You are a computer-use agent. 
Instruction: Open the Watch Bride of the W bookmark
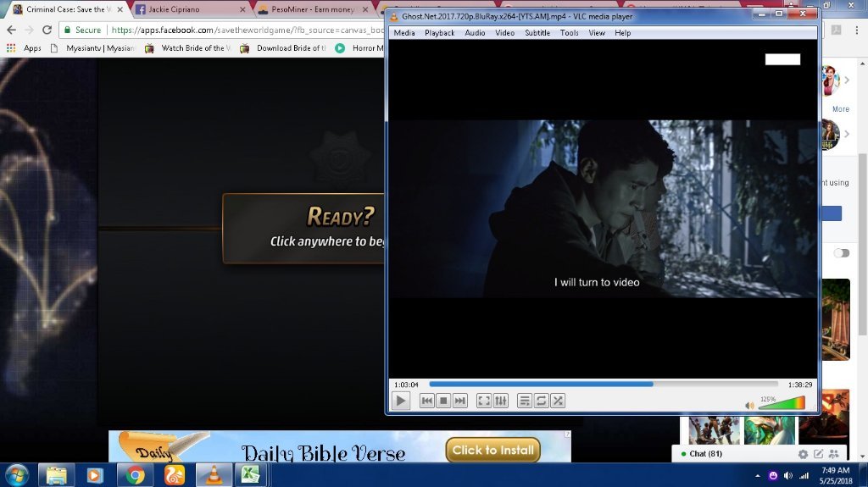point(187,48)
